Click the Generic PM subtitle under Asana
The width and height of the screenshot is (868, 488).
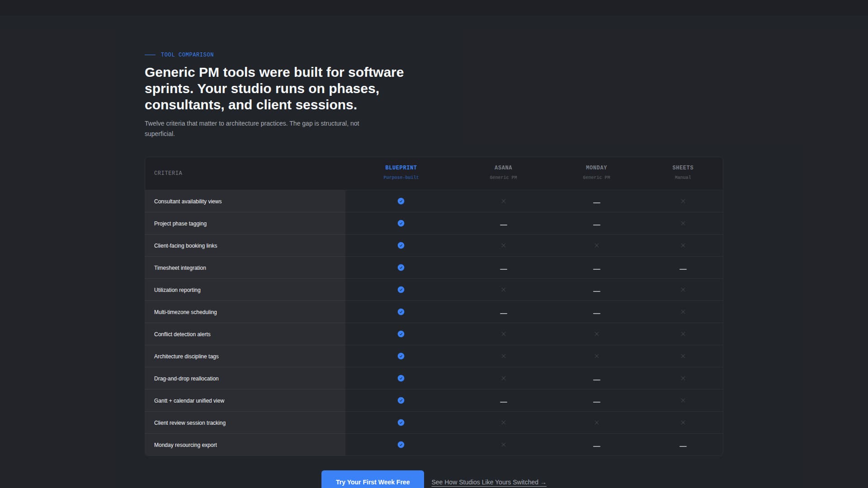(503, 178)
